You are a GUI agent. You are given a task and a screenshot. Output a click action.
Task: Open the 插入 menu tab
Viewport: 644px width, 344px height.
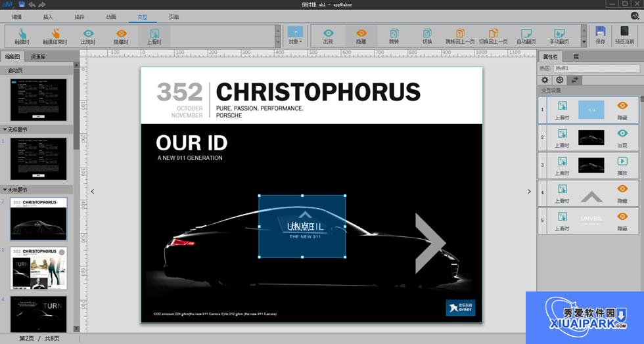tap(48, 17)
